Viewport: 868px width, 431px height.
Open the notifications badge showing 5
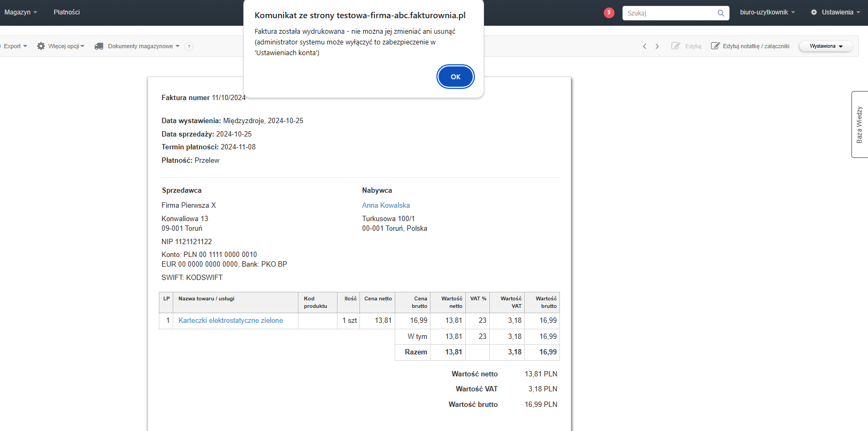[609, 12]
